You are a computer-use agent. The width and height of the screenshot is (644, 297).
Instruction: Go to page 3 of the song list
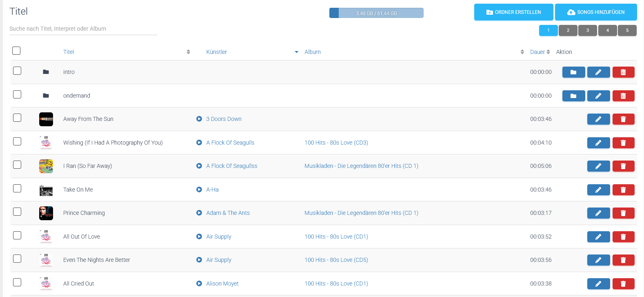588,31
